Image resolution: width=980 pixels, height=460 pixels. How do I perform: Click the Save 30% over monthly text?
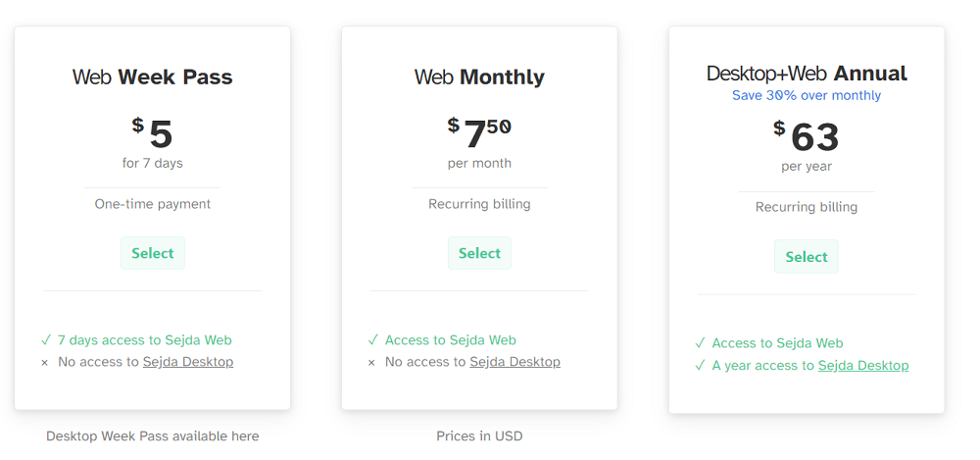(807, 95)
